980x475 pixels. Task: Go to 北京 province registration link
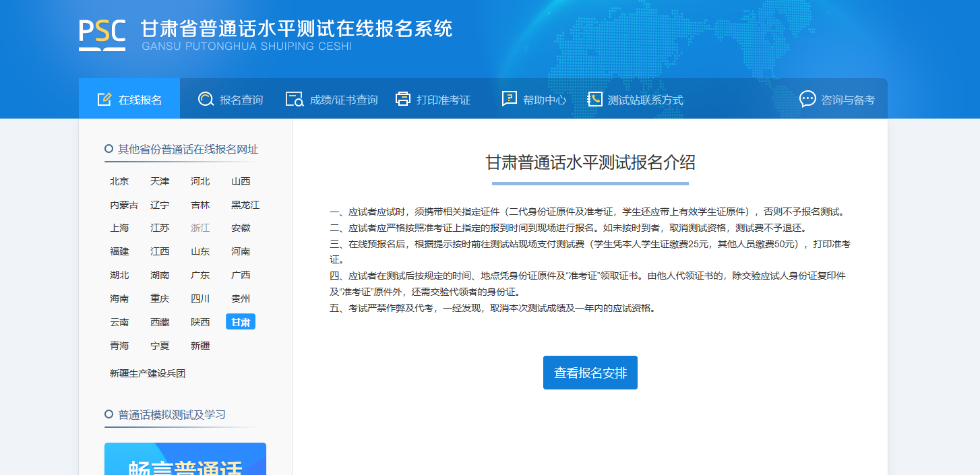point(119,181)
